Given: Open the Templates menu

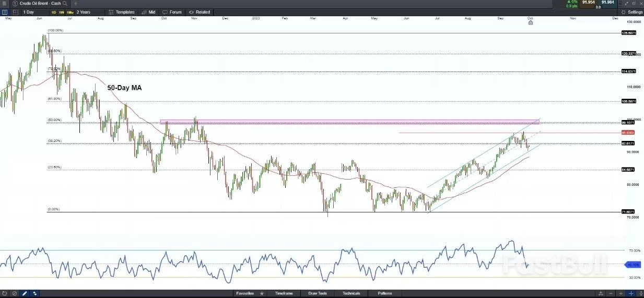Looking at the screenshot, I should (x=122, y=11).
